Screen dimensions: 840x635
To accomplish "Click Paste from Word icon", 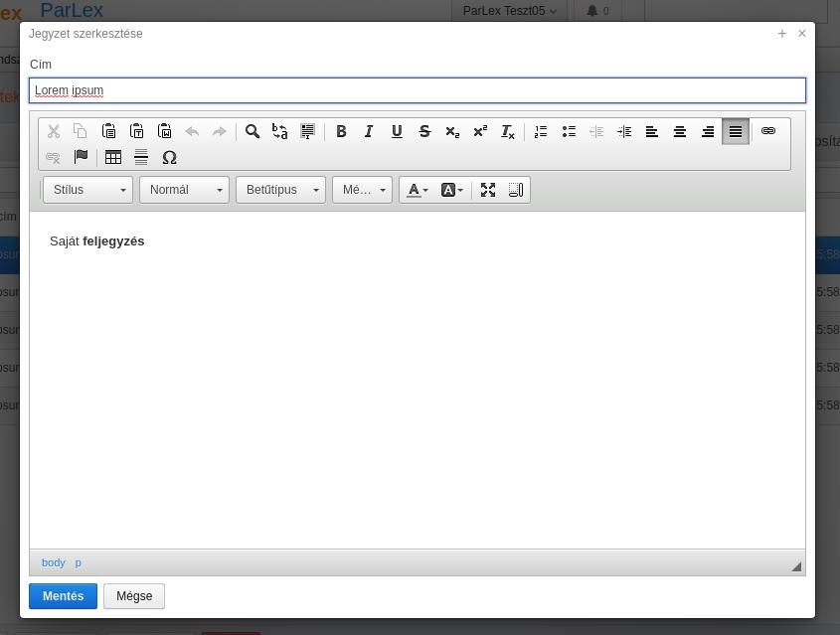I will click(x=164, y=131).
